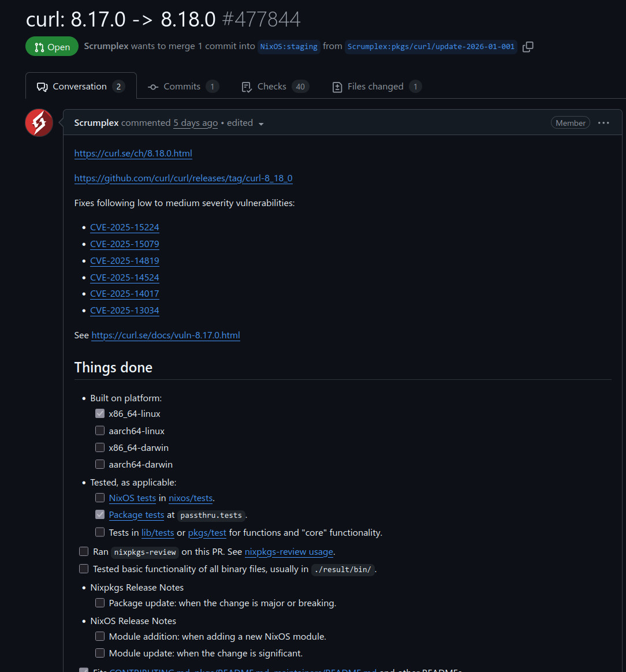
Task: Toggle the x86_64-linux checkbox
Action: pos(100,413)
